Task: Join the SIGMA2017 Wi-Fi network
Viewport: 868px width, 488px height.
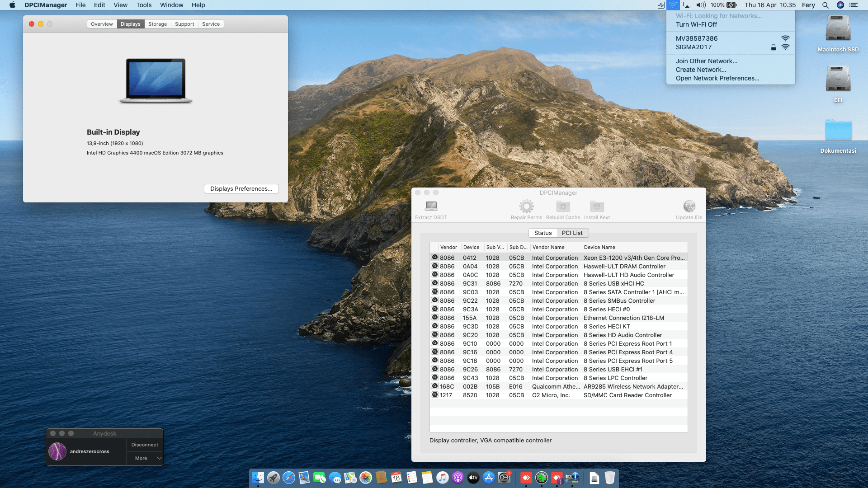Action: (693, 47)
